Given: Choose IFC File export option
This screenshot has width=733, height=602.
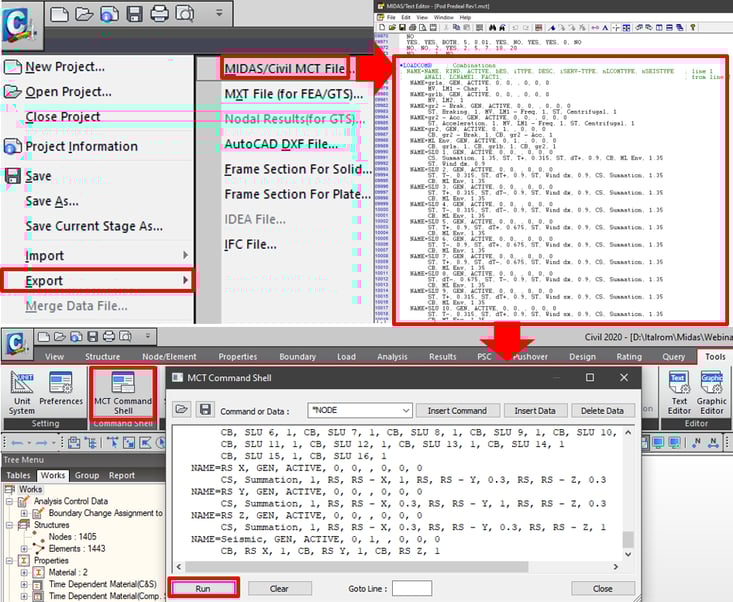Looking at the screenshot, I should 250,244.
